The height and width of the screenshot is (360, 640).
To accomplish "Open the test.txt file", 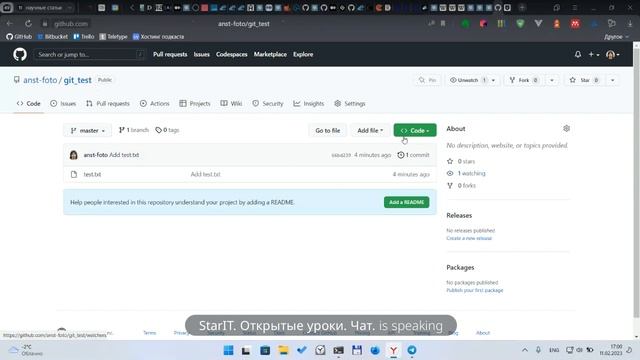I will pyautogui.click(x=92, y=174).
